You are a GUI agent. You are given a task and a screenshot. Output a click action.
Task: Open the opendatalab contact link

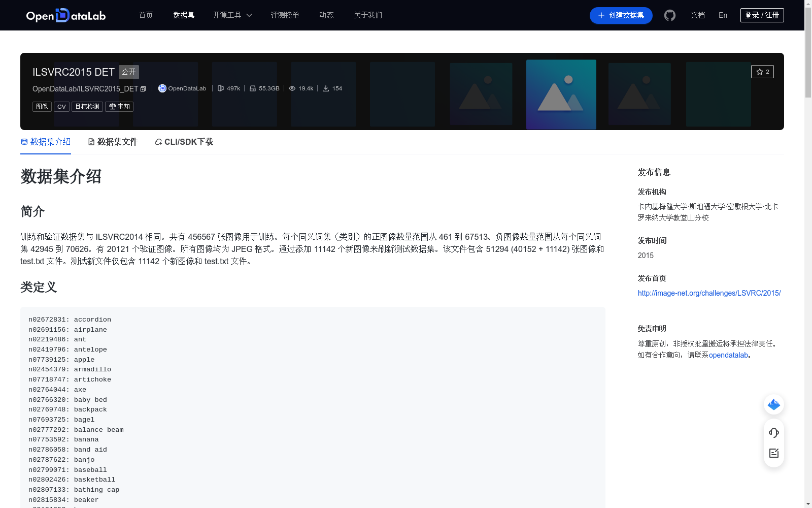[728, 355]
